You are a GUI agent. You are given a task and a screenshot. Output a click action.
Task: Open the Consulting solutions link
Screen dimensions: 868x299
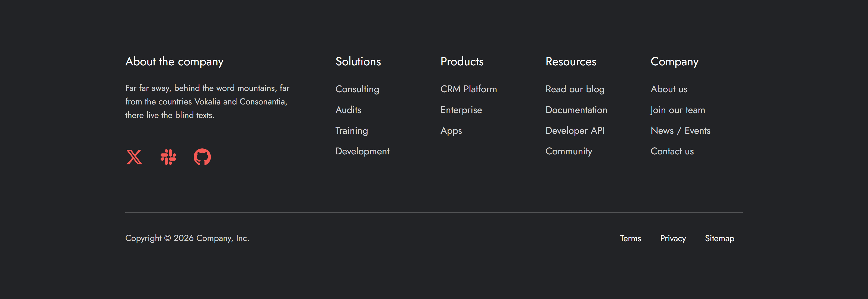(357, 89)
